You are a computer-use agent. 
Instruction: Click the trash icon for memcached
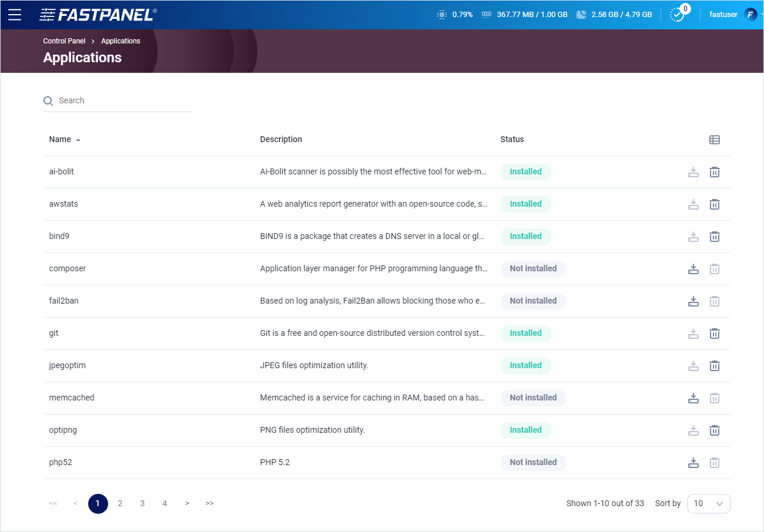point(715,398)
